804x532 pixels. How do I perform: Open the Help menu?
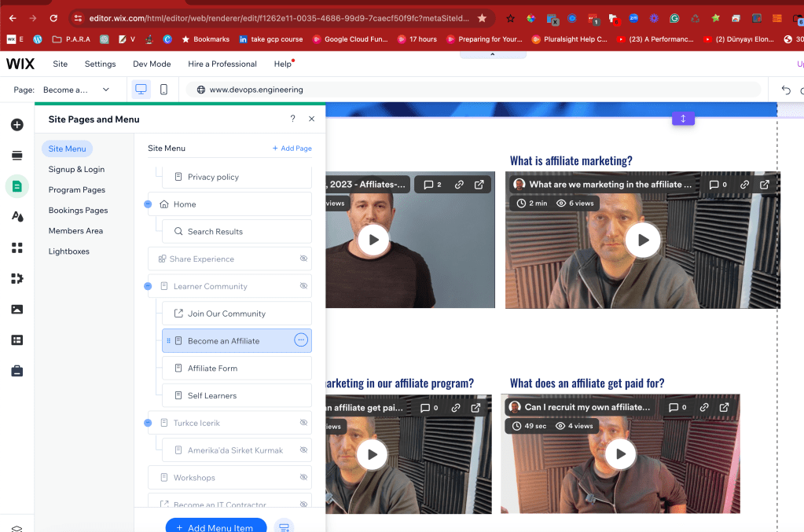click(x=282, y=64)
